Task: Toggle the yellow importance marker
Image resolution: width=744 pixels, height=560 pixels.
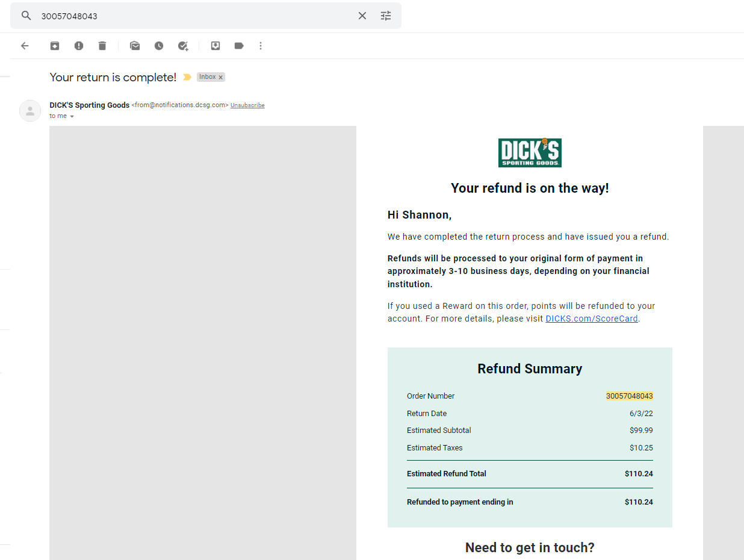Action: (x=187, y=77)
